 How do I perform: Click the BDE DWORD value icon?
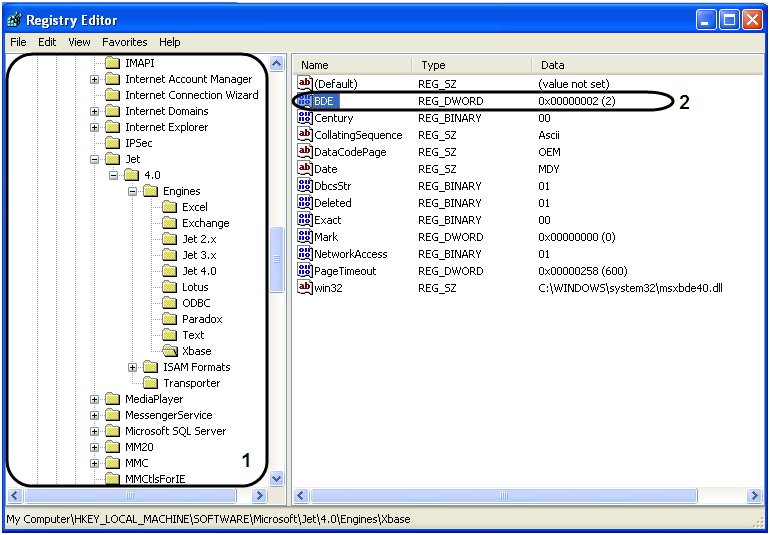pyautogui.click(x=305, y=101)
